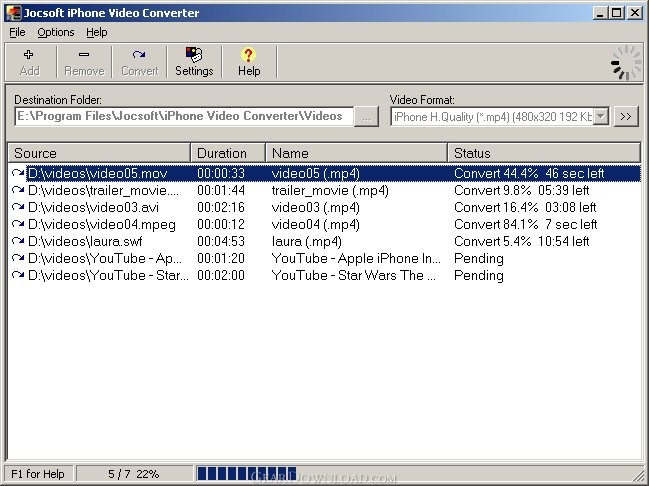Click the duration 00:02:00 cell
This screenshot has height=486, width=649.
(221, 275)
